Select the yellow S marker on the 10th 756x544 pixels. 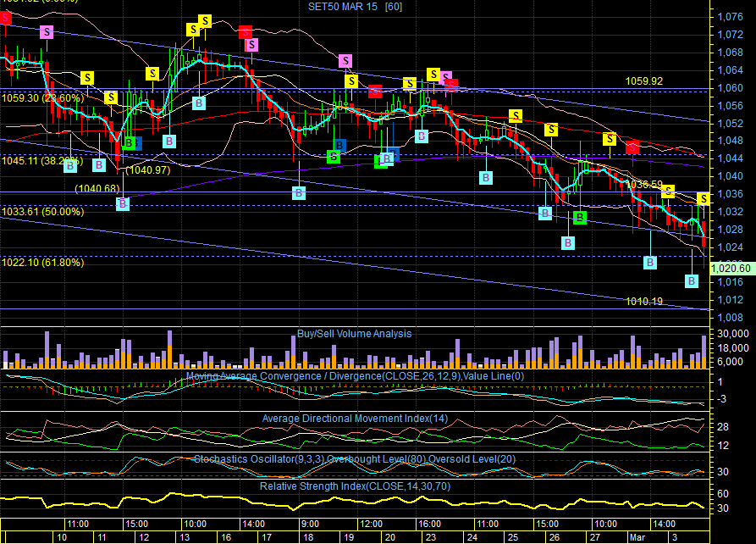click(87, 78)
